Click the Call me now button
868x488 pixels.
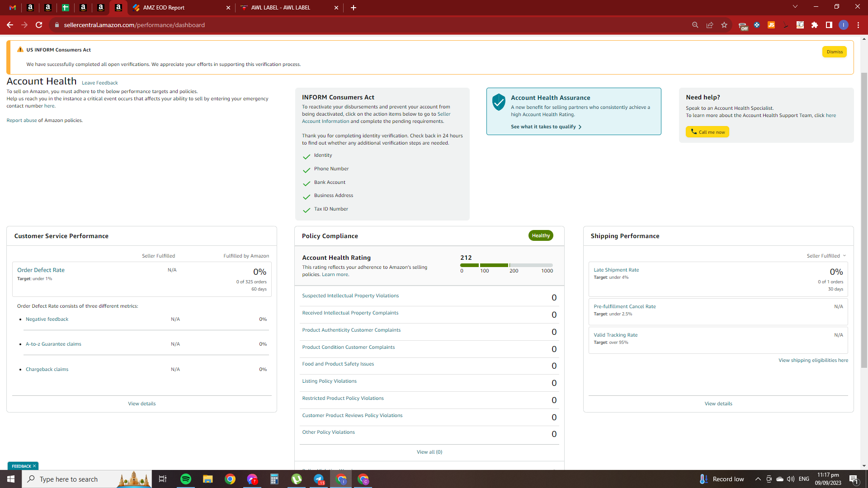708,132
